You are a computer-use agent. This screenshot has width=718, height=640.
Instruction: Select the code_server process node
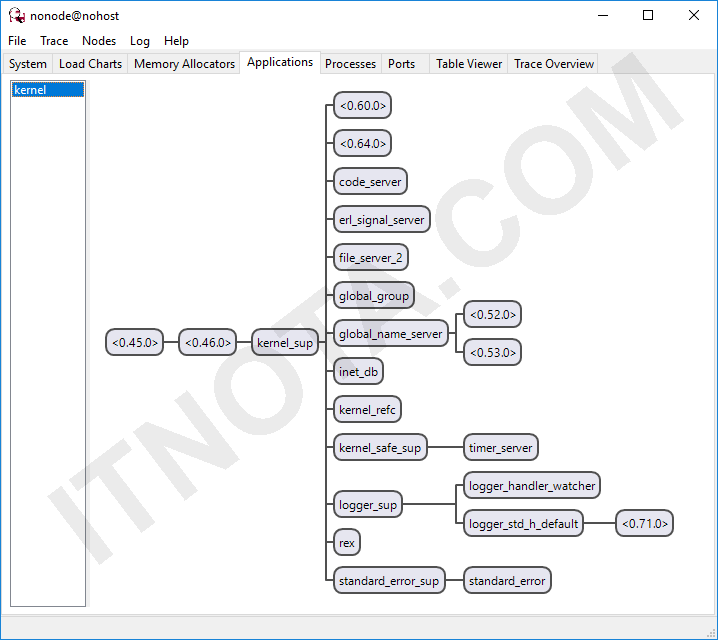click(370, 182)
